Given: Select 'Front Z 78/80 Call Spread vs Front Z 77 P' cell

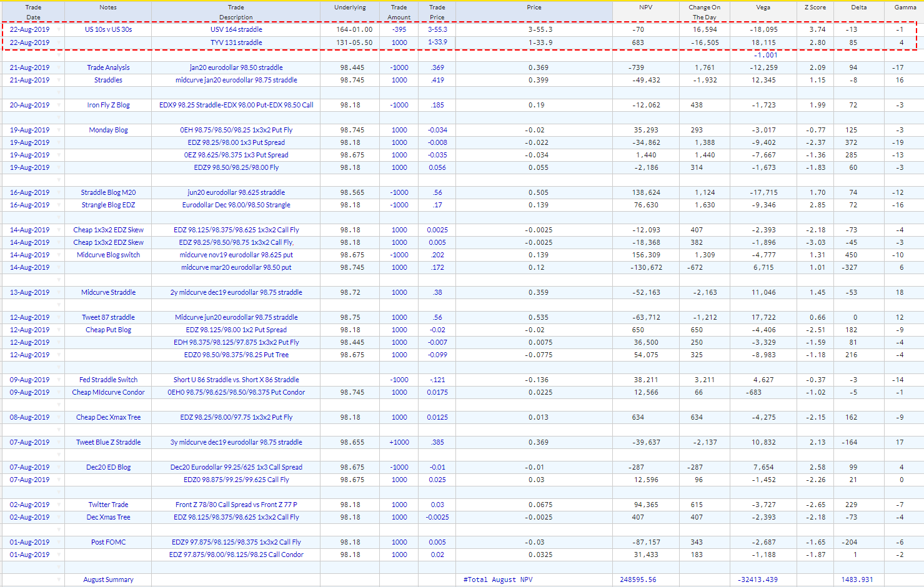Looking at the screenshot, I should [236, 505].
